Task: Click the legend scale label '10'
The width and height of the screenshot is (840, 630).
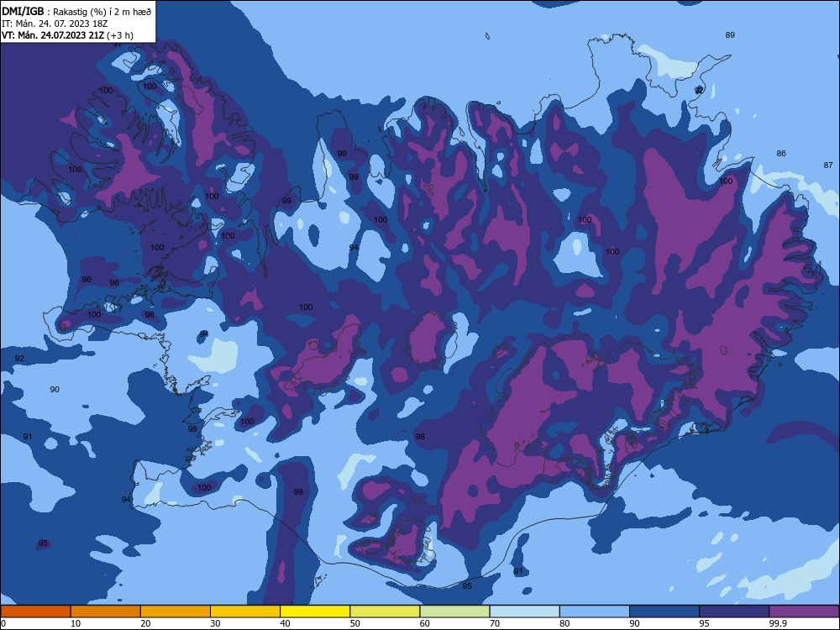Action: click(76, 623)
